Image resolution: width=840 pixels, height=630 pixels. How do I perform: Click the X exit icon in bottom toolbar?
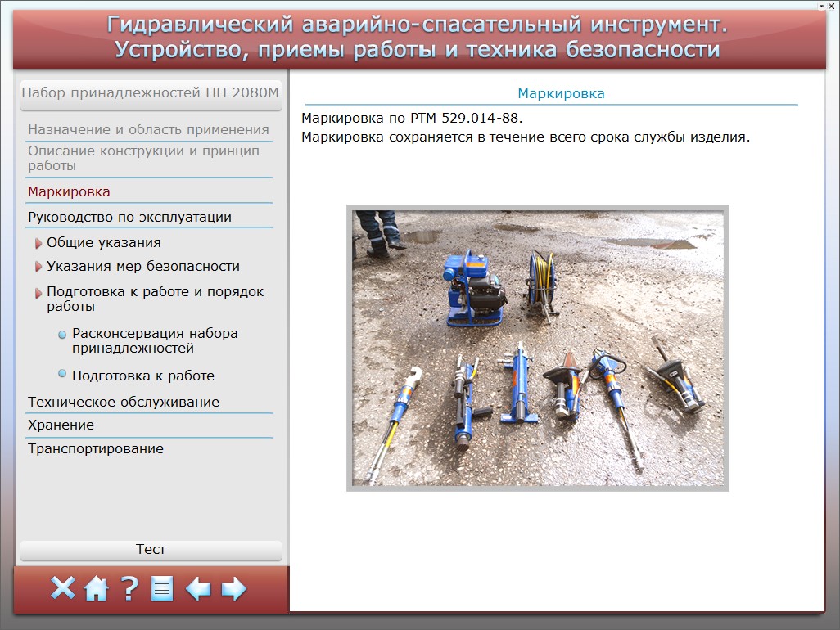[63, 588]
